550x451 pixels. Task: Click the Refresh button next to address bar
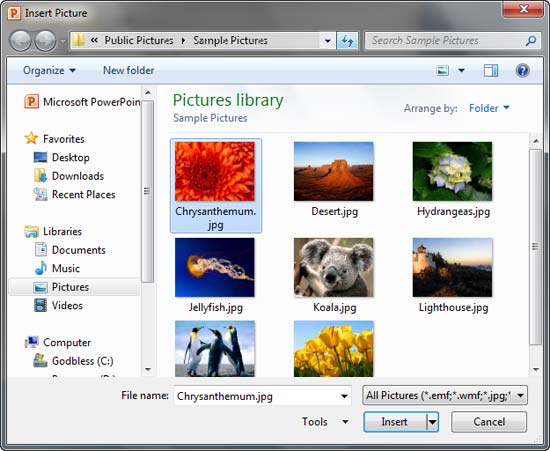tap(347, 41)
